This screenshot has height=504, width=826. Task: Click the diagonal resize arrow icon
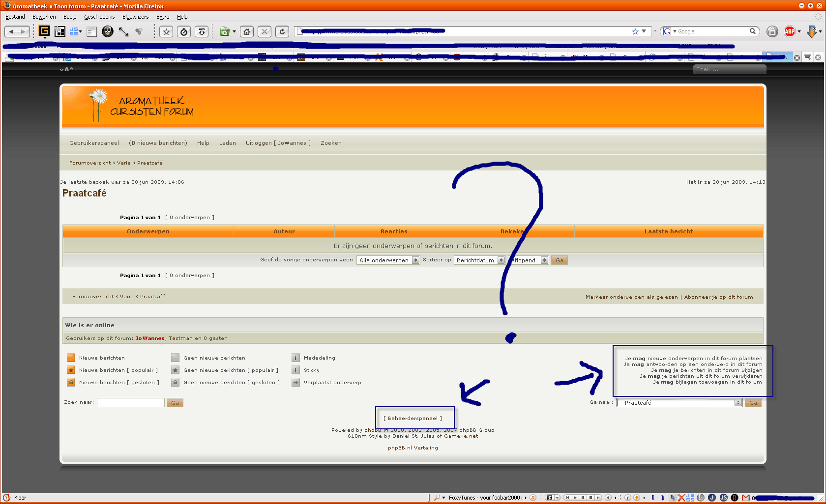(x=123, y=31)
